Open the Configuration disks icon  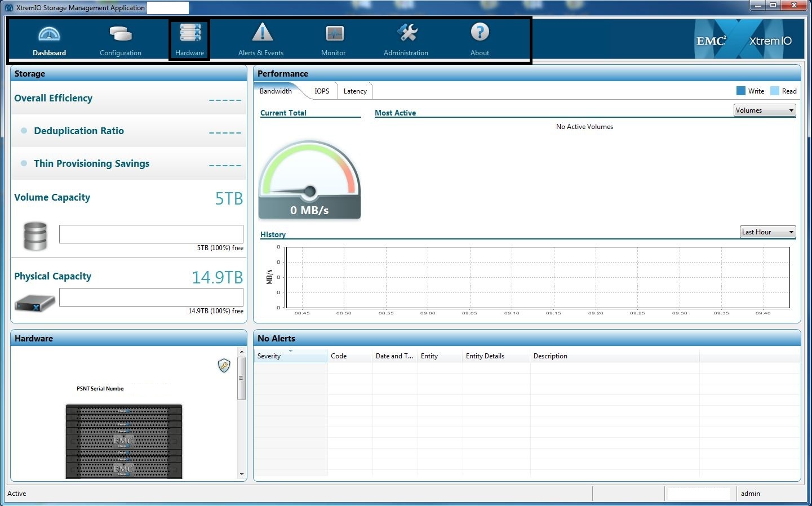tap(120, 34)
